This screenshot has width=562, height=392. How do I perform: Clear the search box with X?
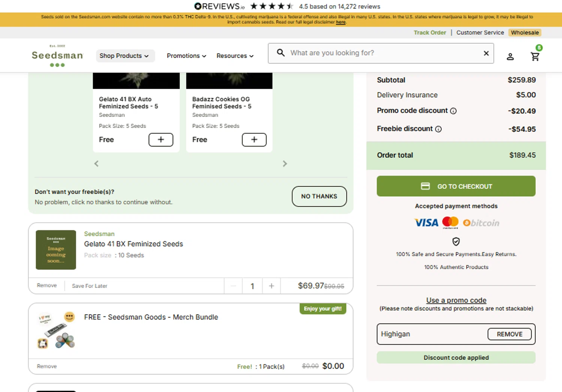click(x=486, y=53)
